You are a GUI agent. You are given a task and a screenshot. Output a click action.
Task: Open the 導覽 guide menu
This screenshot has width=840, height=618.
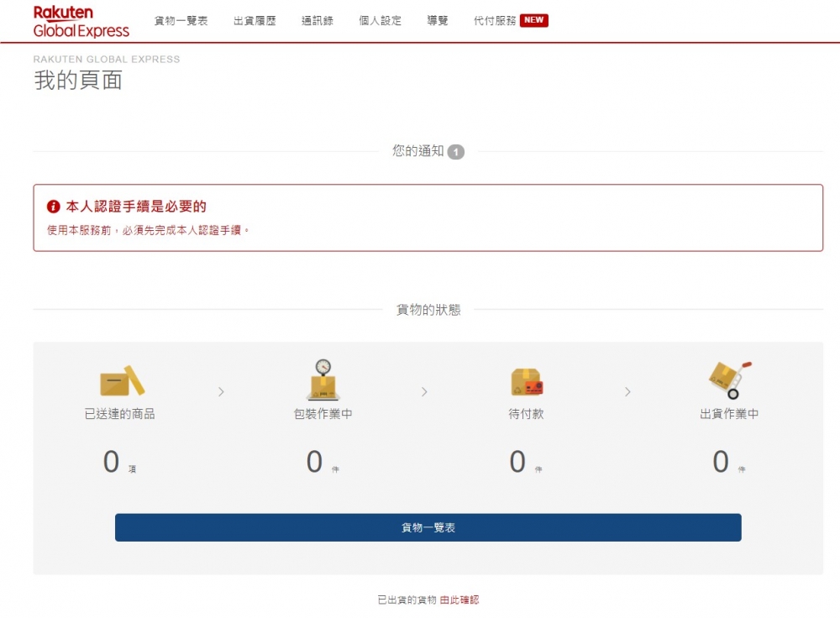[x=437, y=21]
